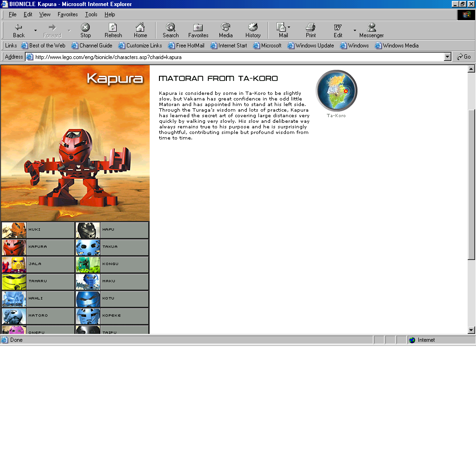This screenshot has height=465, width=476.
Task: Click the Forward toolbar button
Action: 52,31
